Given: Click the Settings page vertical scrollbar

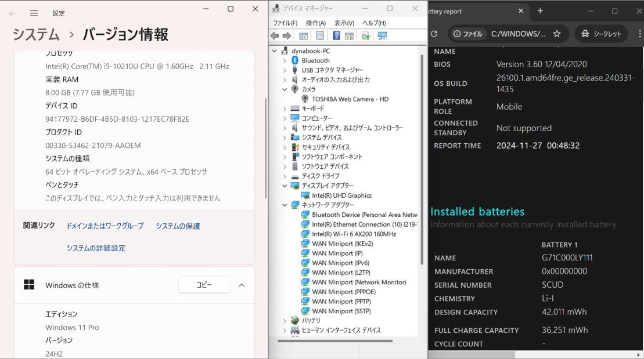Looking at the screenshot, I should pyautogui.click(x=266, y=148).
